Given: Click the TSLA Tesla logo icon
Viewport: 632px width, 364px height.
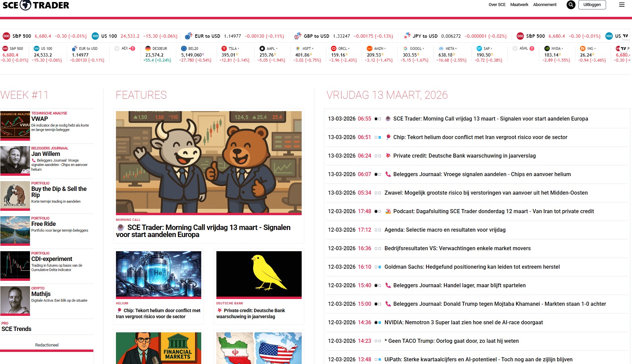Looking at the screenshot, I should pyautogui.click(x=224, y=48).
